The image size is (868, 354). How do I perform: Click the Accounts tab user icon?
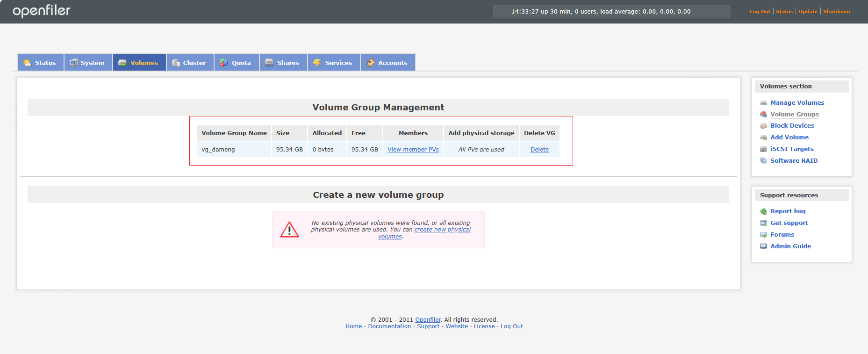click(x=370, y=63)
